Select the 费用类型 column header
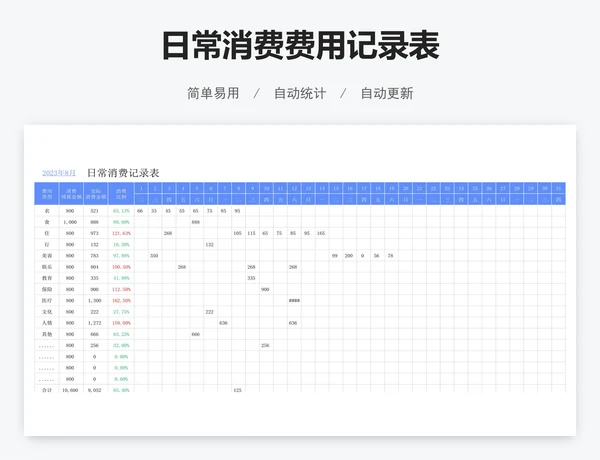This screenshot has width=600, height=460. pos(47,194)
